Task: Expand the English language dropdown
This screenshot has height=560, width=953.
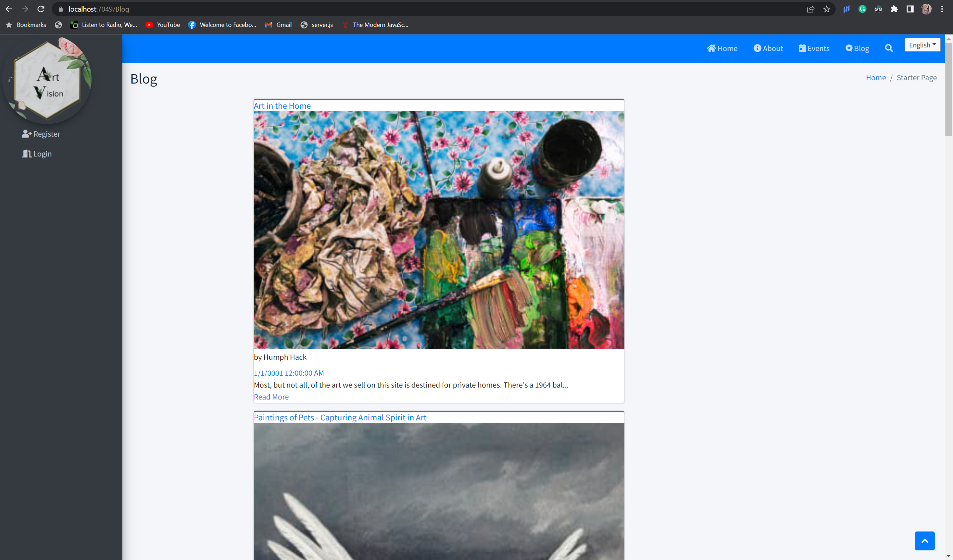Action: click(x=922, y=45)
